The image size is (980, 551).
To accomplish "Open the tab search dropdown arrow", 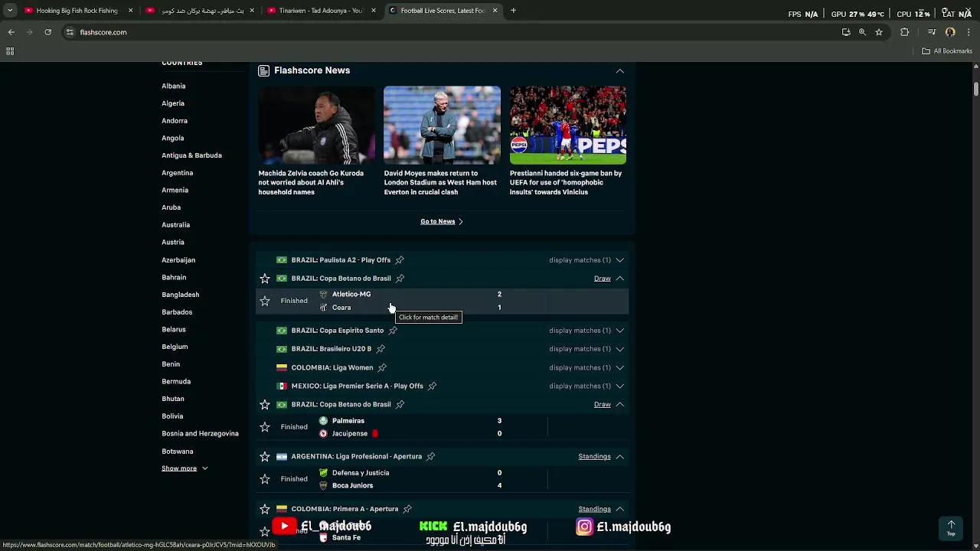I will pos(10,11).
